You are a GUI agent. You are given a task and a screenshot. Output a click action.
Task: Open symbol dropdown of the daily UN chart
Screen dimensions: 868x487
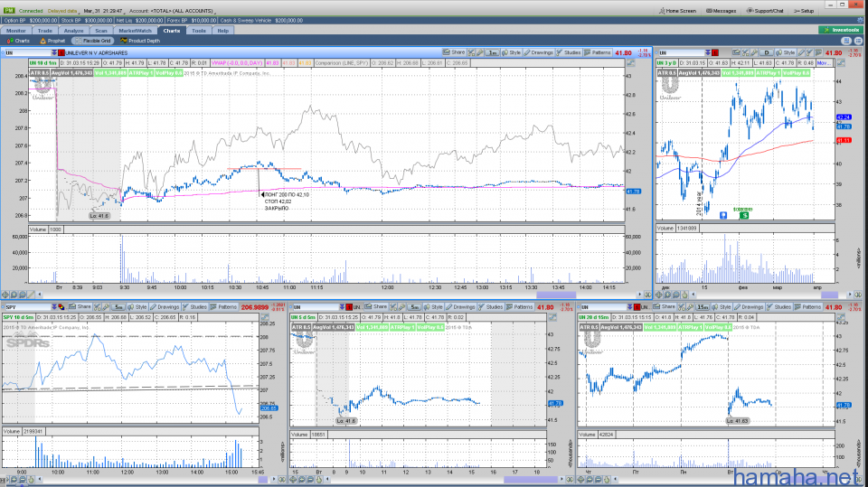[707, 52]
